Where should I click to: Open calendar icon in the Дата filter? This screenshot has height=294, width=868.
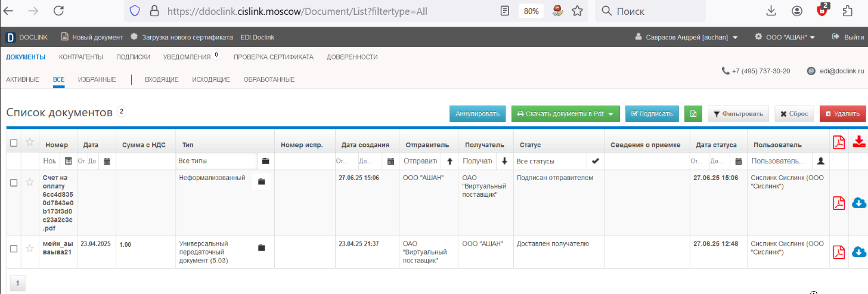(107, 161)
